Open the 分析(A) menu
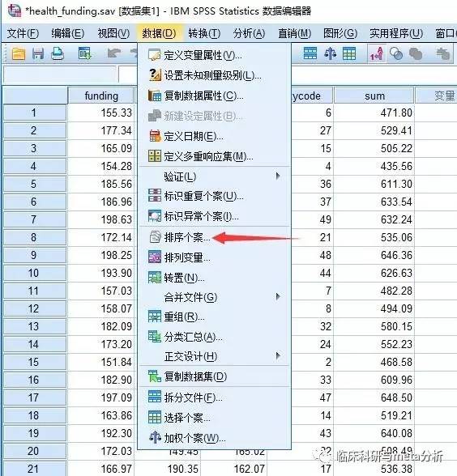The height and width of the screenshot is (476, 457). coord(250,33)
